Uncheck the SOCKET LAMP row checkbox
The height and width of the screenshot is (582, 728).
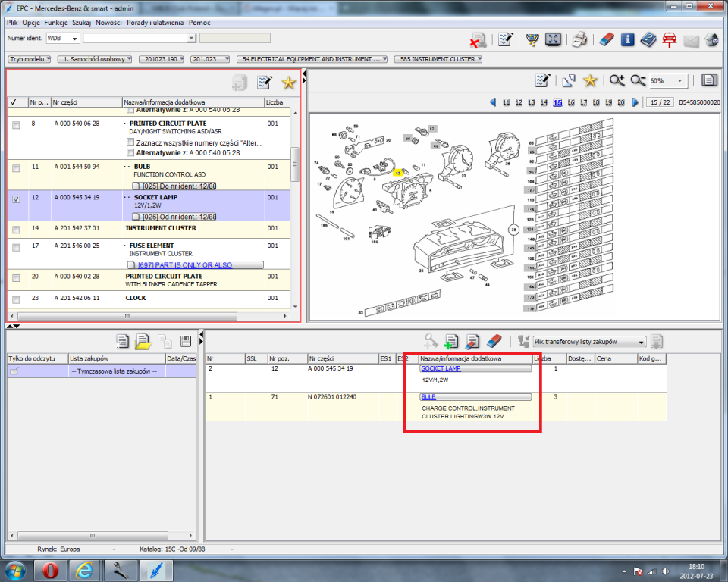pyautogui.click(x=16, y=199)
